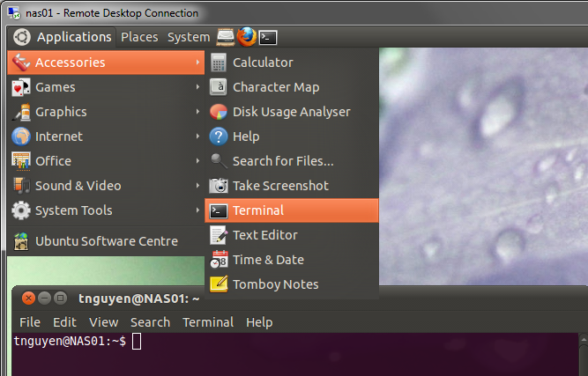
Task: Click the Ubuntu Software Centre icon
Action: [x=21, y=241]
